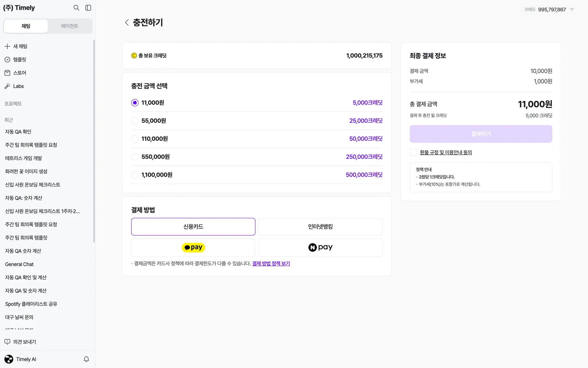Open the Store icon (스토어)

7,73
